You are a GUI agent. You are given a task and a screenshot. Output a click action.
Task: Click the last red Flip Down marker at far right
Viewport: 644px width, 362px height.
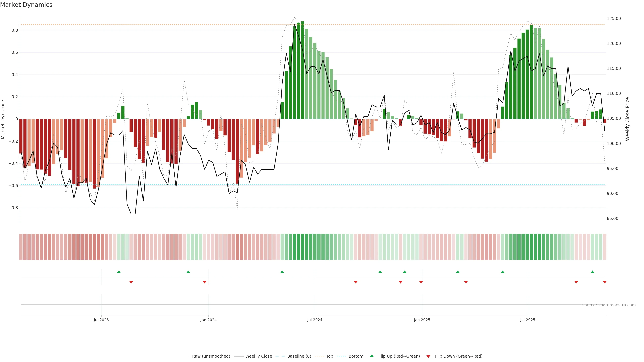pyautogui.click(x=604, y=282)
